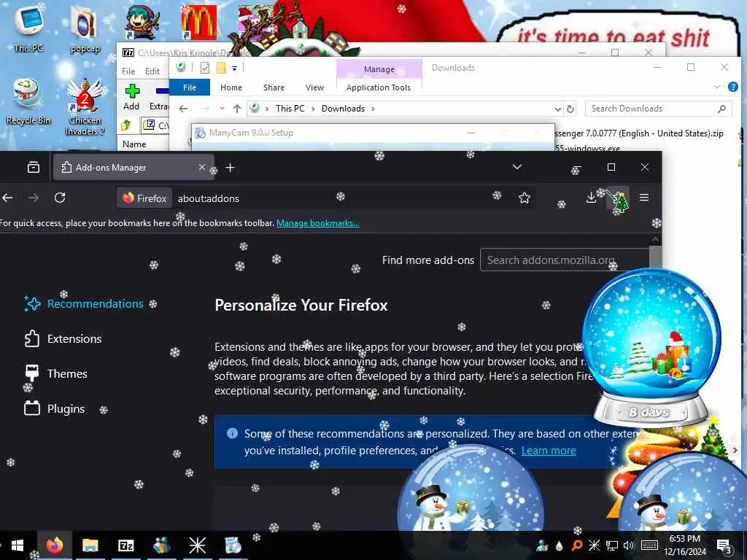Open a new Firefox tab with plus

(x=230, y=168)
